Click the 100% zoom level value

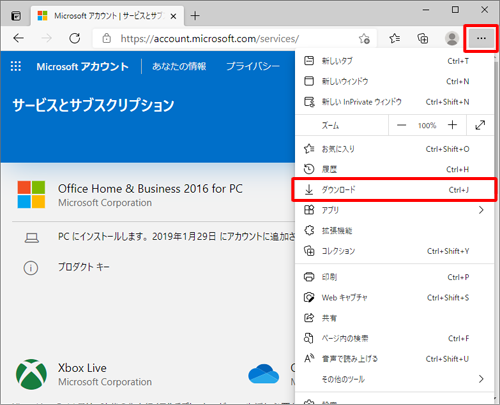(427, 126)
